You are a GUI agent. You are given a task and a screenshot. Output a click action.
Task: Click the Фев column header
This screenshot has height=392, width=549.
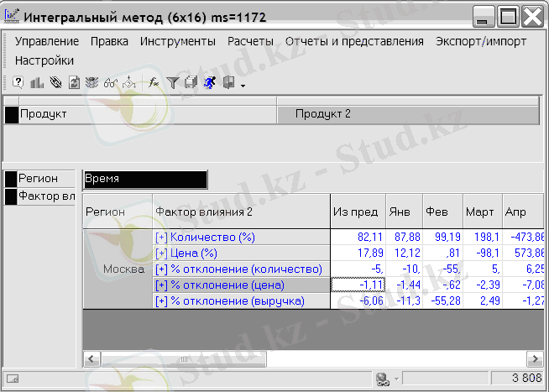(x=443, y=212)
